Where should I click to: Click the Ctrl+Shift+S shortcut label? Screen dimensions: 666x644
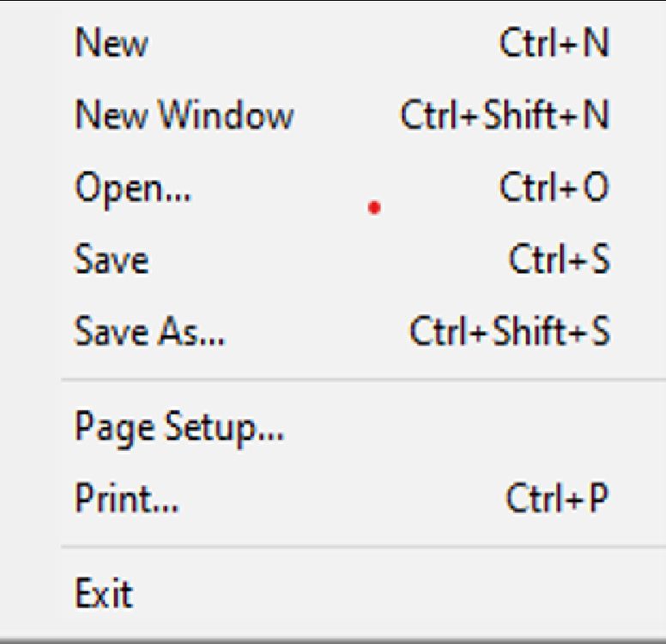point(510,331)
